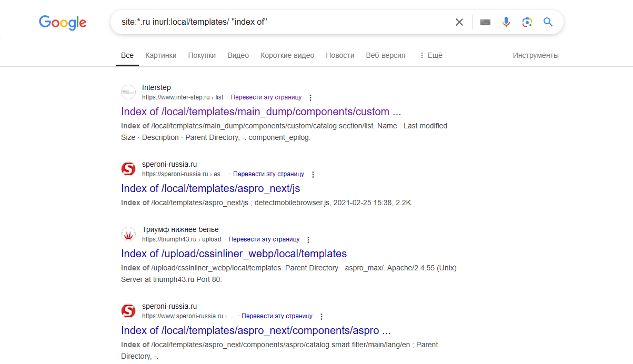This screenshot has width=633, height=364.
Task: Open three-dot menu for Interstep result
Action: [310, 98]
